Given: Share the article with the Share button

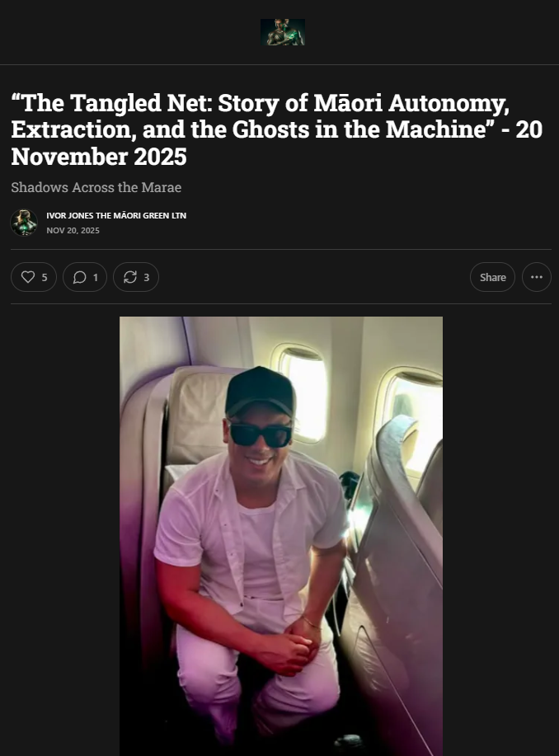Looking at the screenshot, I should click(x=492, y=277).
